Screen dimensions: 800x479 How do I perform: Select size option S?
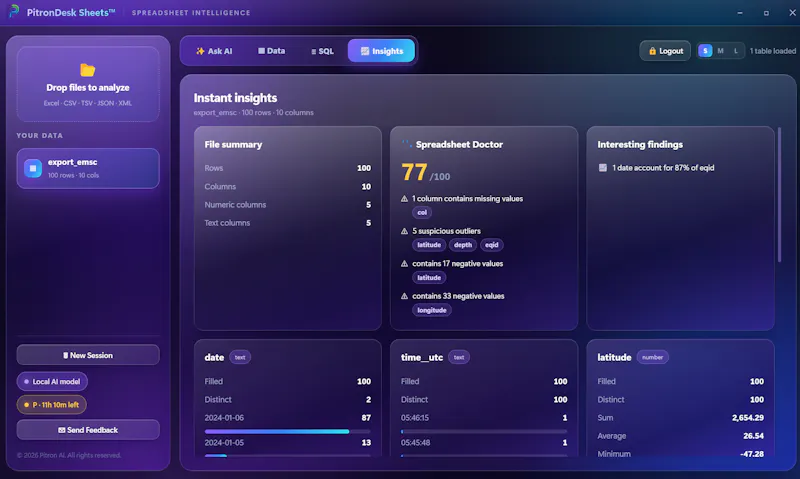coord(705,51)
